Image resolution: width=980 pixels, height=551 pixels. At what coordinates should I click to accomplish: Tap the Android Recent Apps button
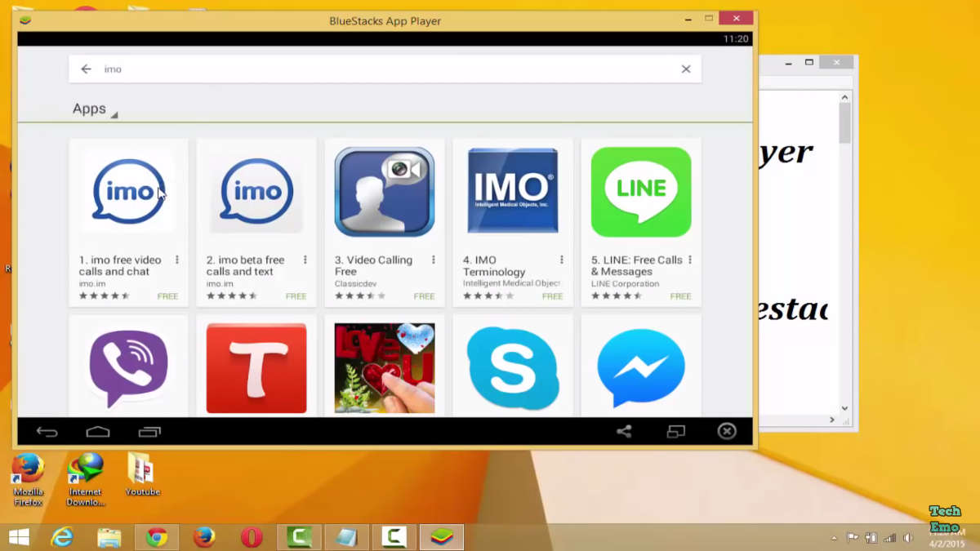(149, 432)
